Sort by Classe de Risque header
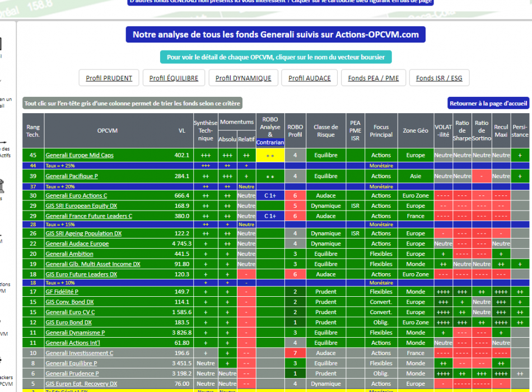This screenshot has height=392, width=532. tap(326, 130)
